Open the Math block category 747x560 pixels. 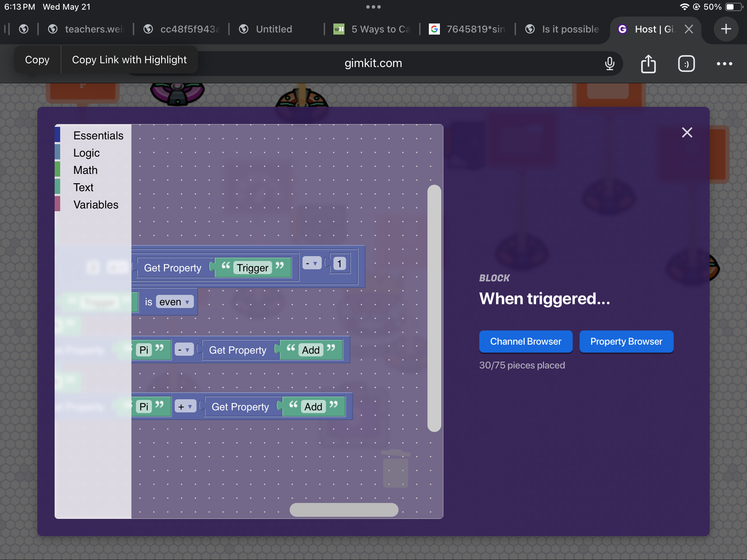[85, 170]
